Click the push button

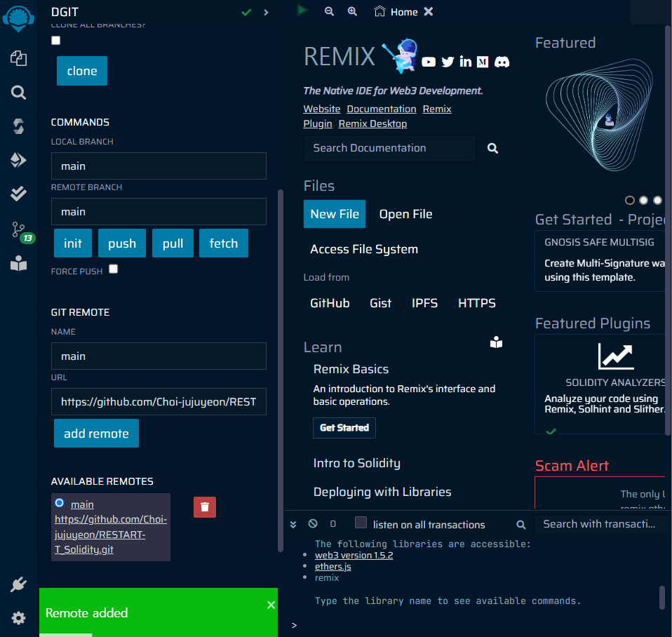coord(122,243)
